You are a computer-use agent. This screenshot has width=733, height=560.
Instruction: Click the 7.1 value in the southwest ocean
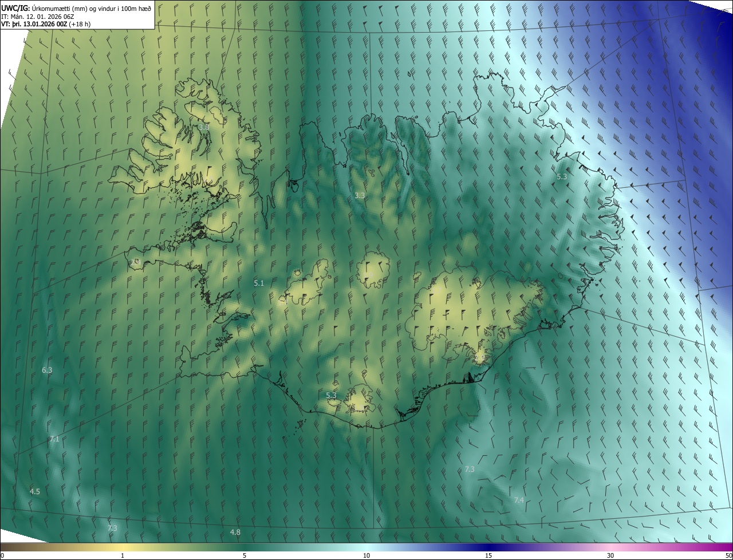[x=54, y=439]
